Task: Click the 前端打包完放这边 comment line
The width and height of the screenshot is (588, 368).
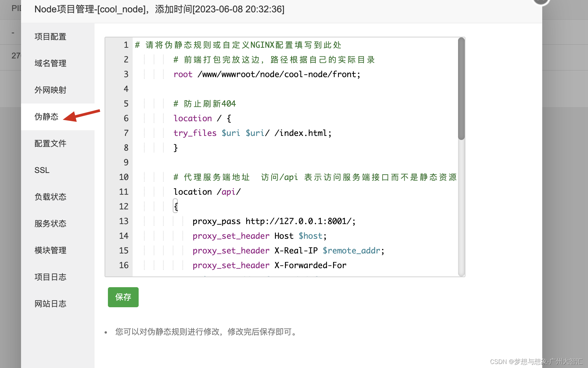Action: click(x=274, y=60)
